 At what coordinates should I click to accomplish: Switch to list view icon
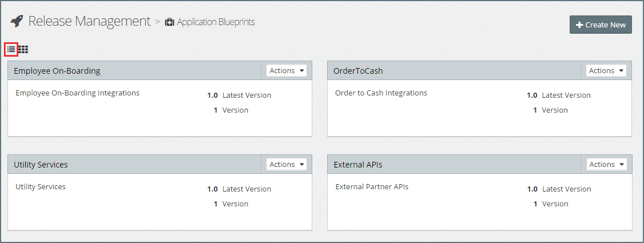(11, 50)
